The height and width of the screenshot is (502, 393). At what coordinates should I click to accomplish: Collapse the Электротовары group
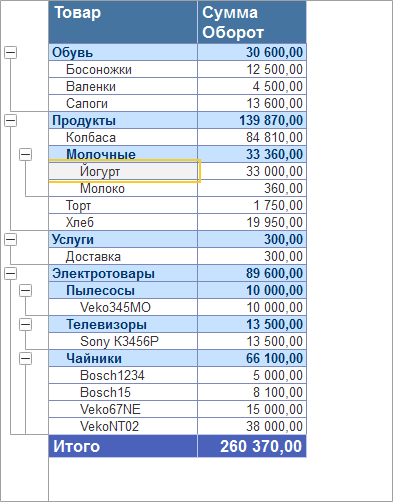tap(10, 274)
